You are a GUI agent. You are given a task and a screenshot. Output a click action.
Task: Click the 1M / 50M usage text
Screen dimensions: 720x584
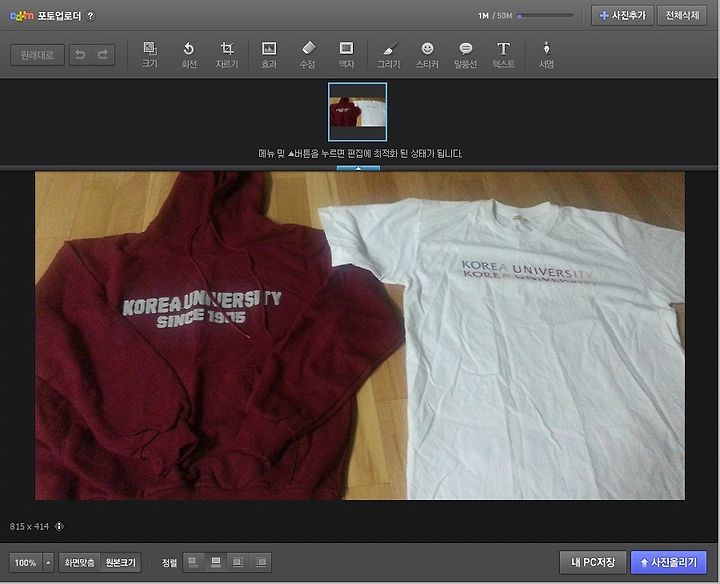coord(495,16)
